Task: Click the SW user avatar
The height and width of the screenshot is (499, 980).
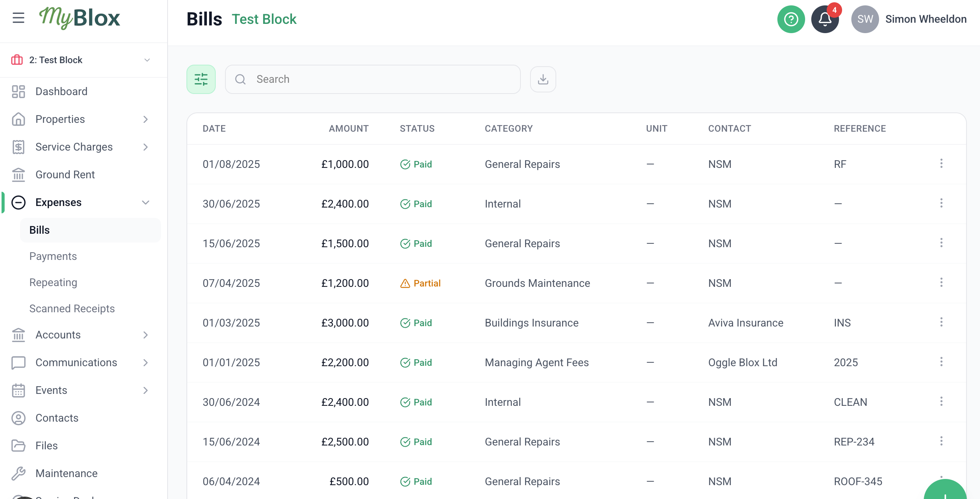Action: click(x=865, y=19)
